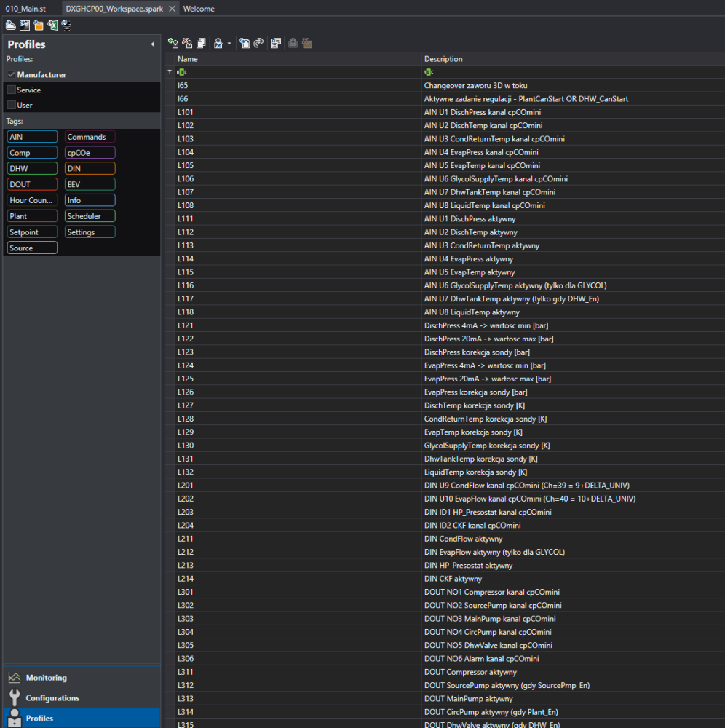Screen dimensions: 725x728
Task: Click the duplicate copy icon in profile toolbar
Action: (201, 43)
